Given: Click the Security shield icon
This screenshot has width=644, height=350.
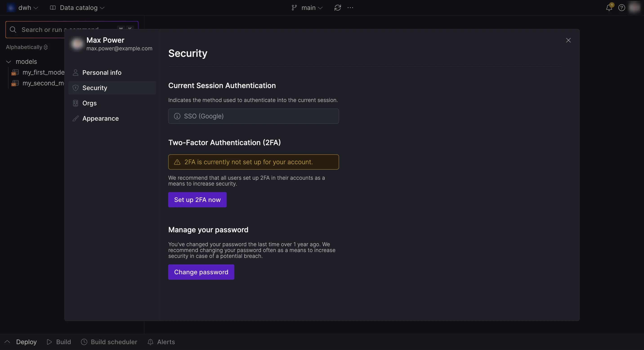Looking at the screenshot, I should [75, 88].
